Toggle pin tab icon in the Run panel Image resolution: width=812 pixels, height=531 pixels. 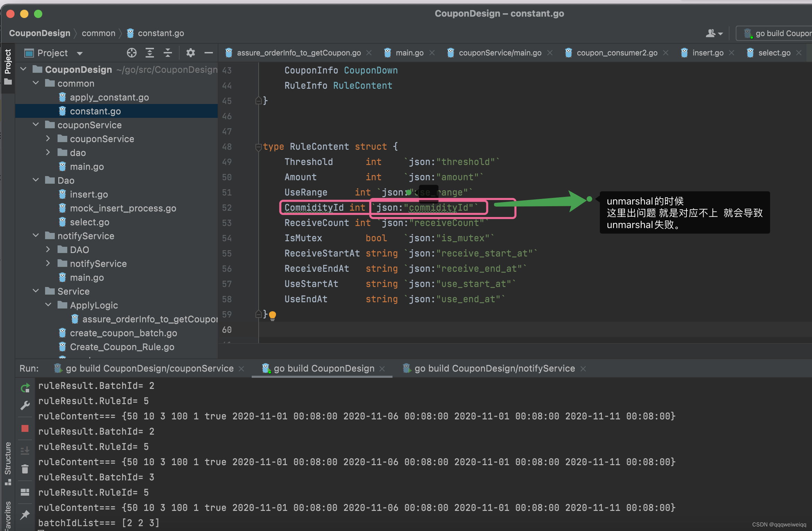click(x=25, y=515)
